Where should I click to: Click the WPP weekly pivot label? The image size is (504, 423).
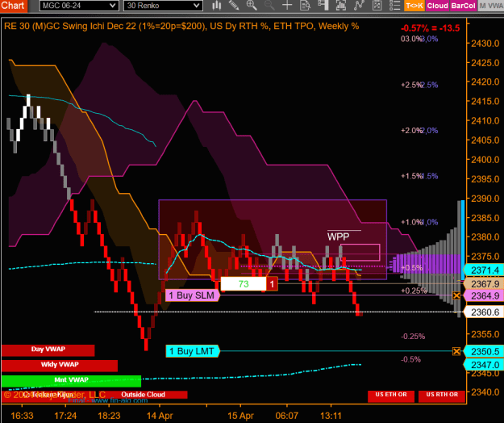[338, 237]
